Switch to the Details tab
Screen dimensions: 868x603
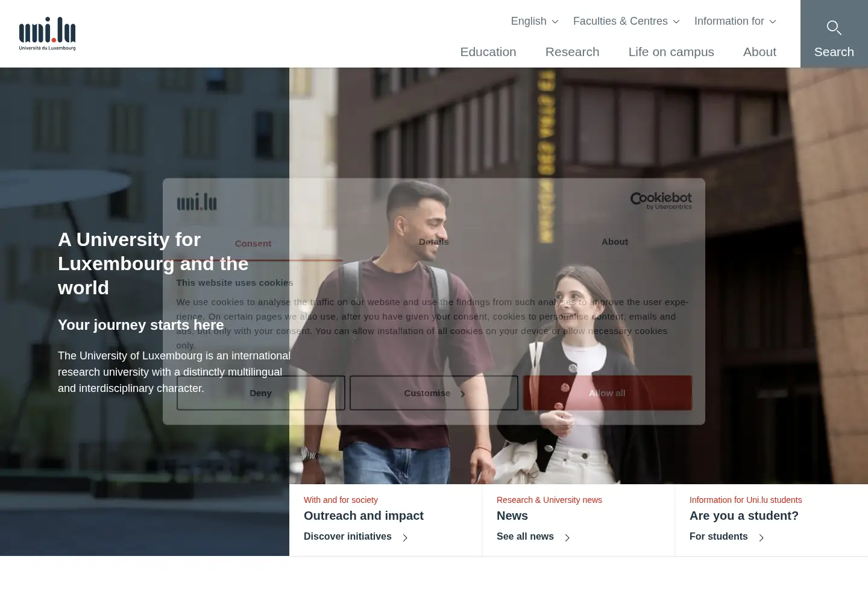coord(434,242)
